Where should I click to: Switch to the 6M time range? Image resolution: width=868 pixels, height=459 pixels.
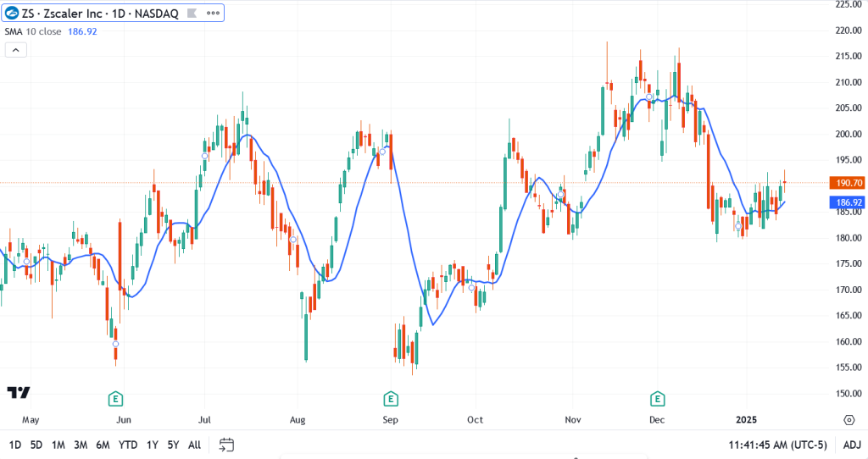pyautogui.click(x=102, y=445)
